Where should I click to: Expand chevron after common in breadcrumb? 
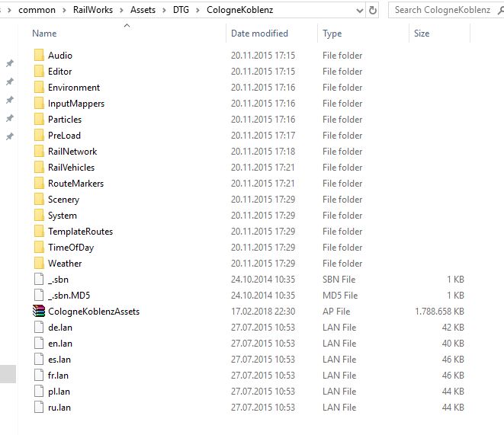(x=64, y=10)
